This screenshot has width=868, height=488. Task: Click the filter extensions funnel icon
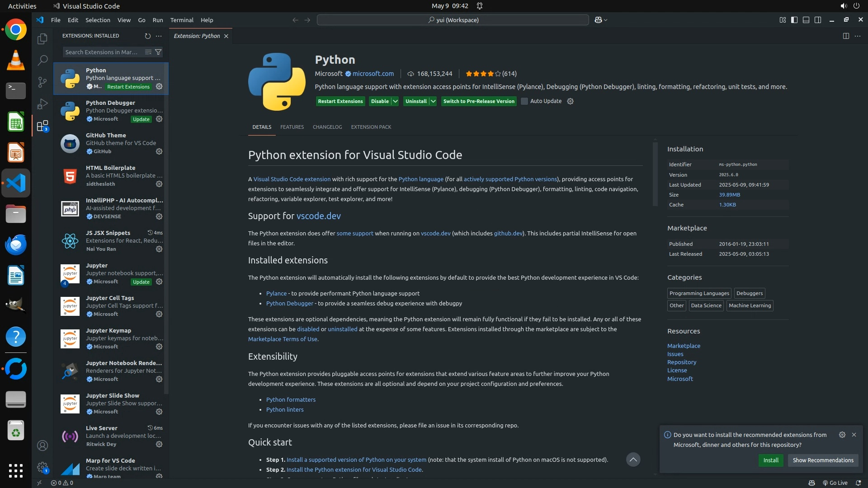(x=158, y=52)
